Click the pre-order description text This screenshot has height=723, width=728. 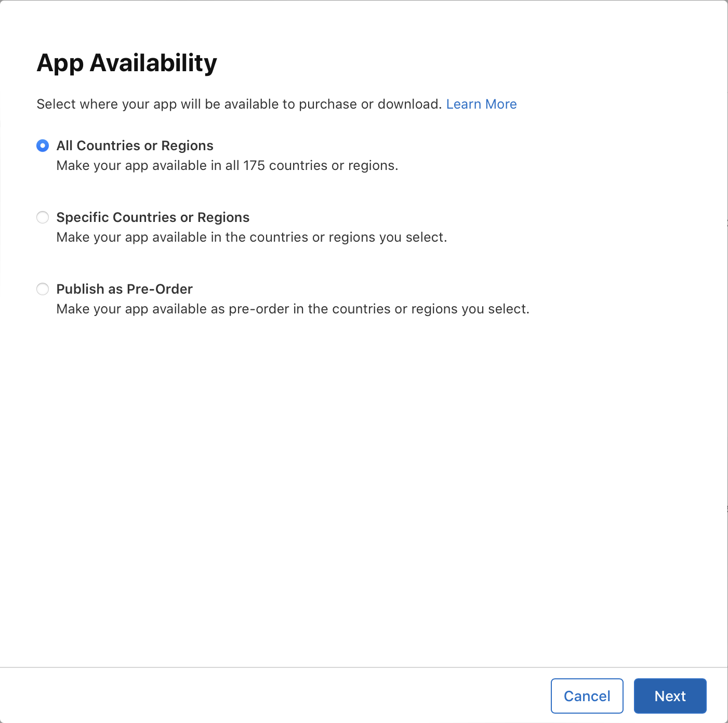293,308
